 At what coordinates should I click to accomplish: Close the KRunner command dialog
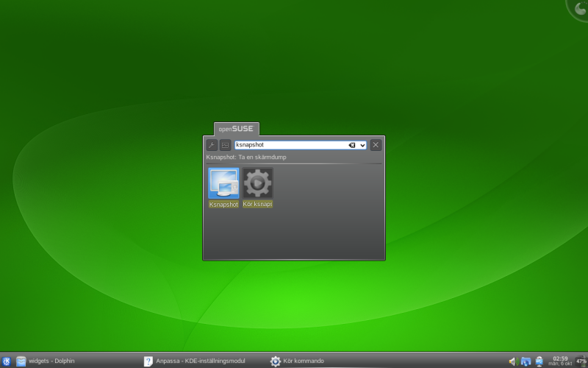tap(376, 145)
